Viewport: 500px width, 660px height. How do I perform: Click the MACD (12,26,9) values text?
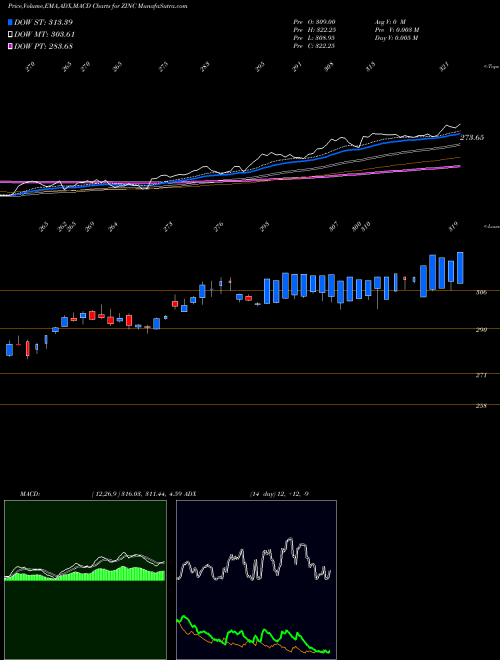[136, 494]
